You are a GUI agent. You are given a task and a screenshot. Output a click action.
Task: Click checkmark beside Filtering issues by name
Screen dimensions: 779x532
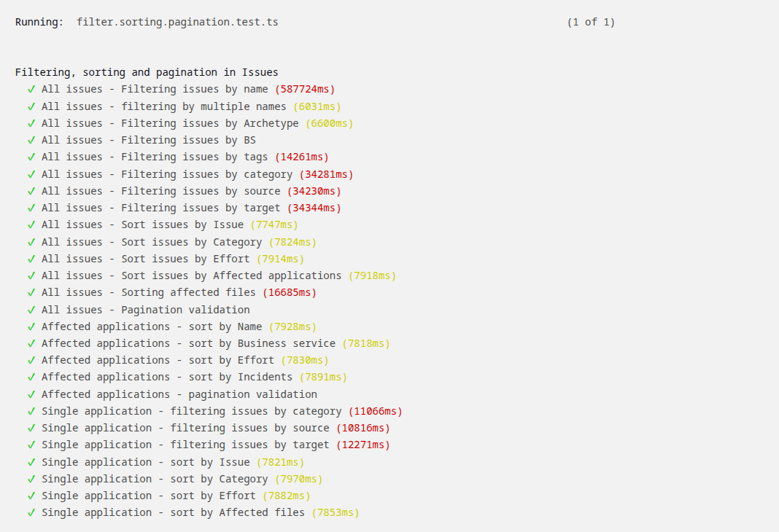pyautogui.click(x=31, y=90)
